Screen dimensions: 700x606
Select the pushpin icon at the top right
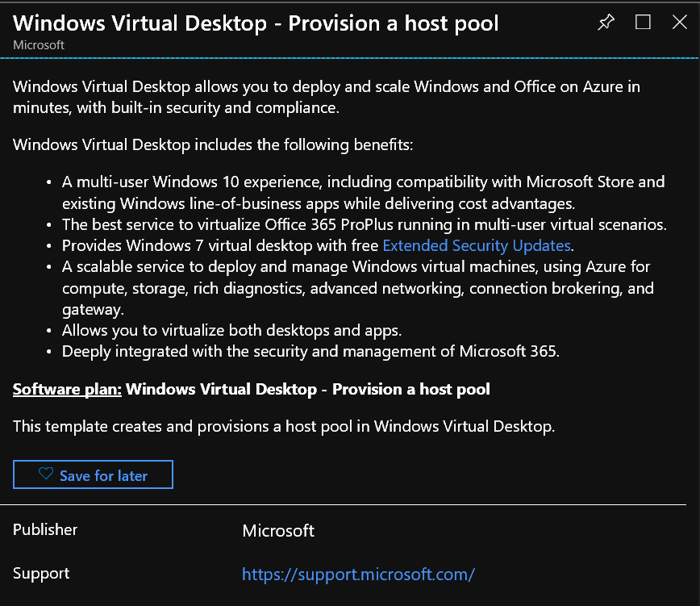(x=606, y=23)
